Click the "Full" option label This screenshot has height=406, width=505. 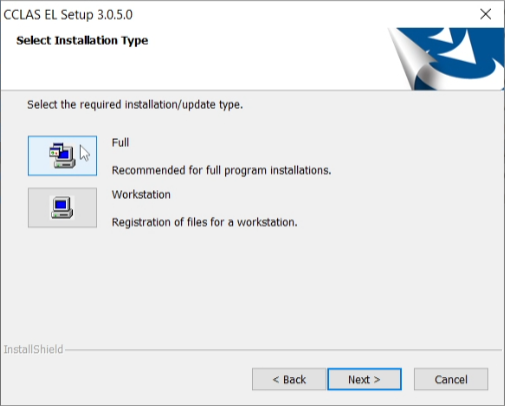point(120,143)
